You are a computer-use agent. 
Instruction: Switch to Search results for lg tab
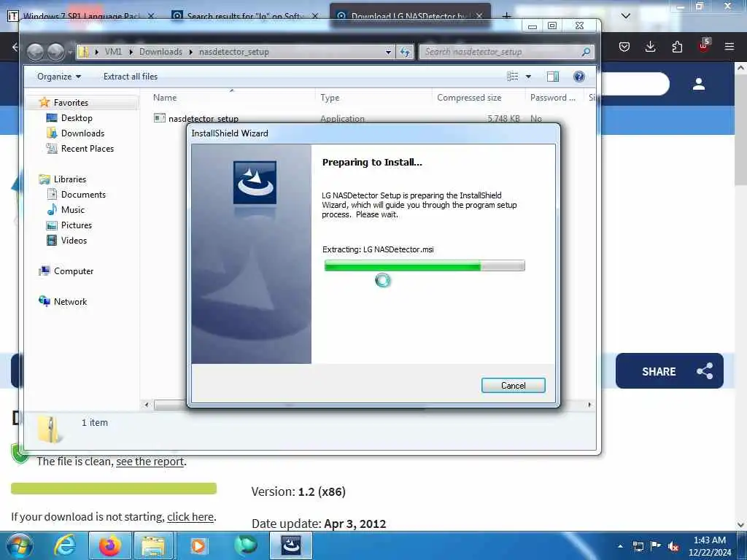(245, 16)
